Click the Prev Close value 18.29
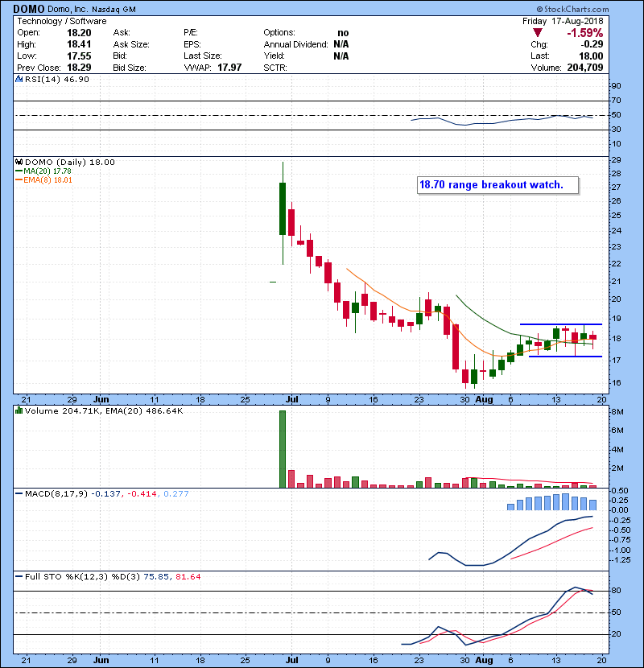644x668 pixels. click(79, 68)
